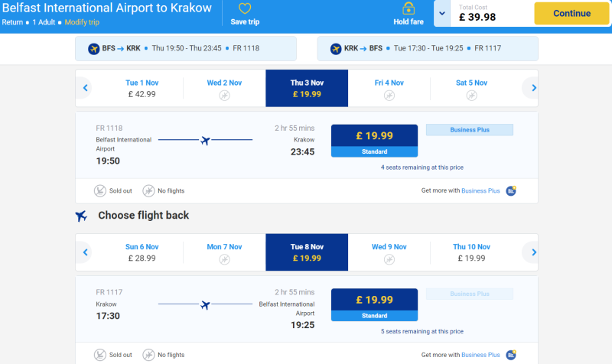Pick the Sun 6 Nov £28.99 return date

click(142, 252)
